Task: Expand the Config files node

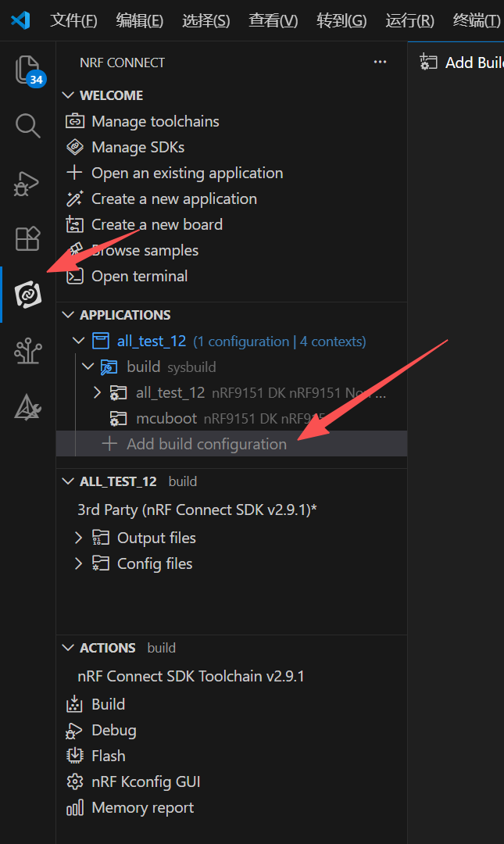Action: coord(79,563)
